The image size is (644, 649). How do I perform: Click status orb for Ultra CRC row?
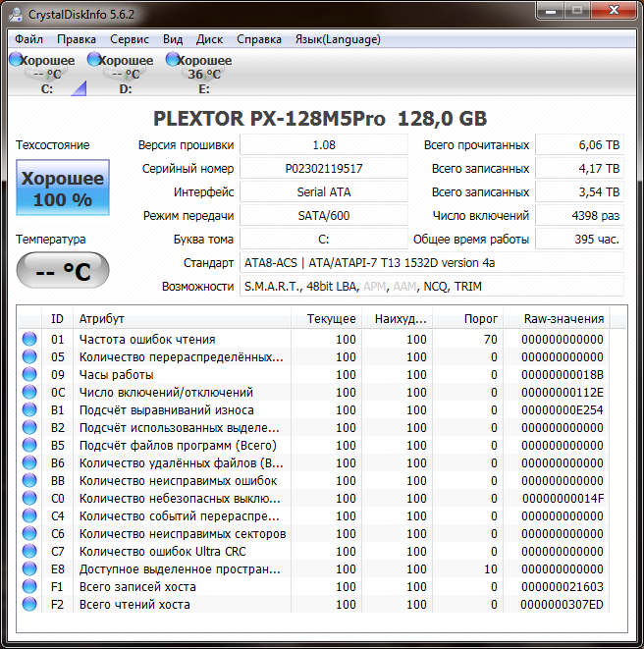pyautogui.click(x=29, y=552)
